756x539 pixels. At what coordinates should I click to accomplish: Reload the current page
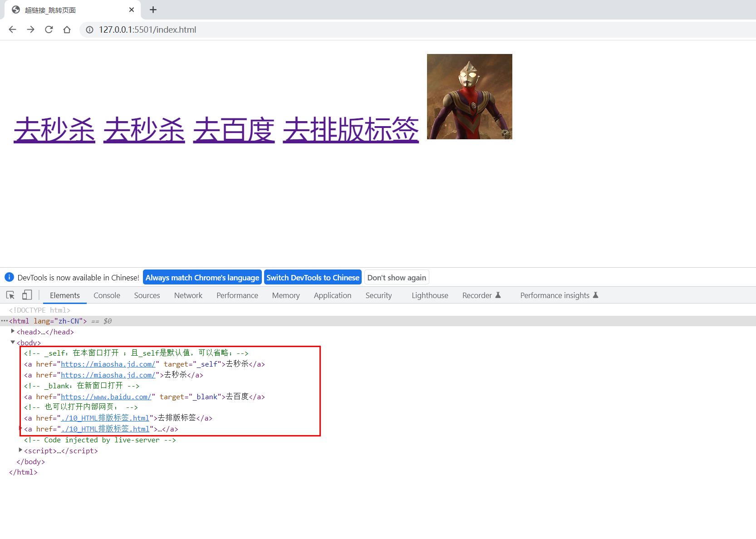click(49, 29)
